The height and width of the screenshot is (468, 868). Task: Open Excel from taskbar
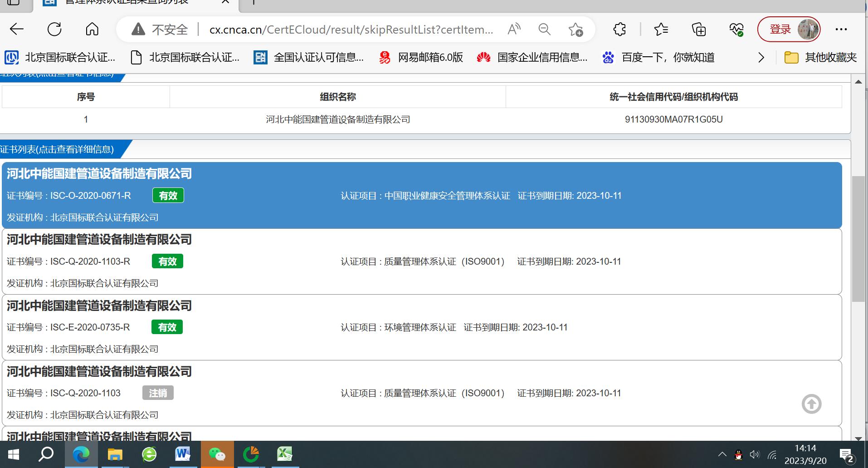[285, 454]
